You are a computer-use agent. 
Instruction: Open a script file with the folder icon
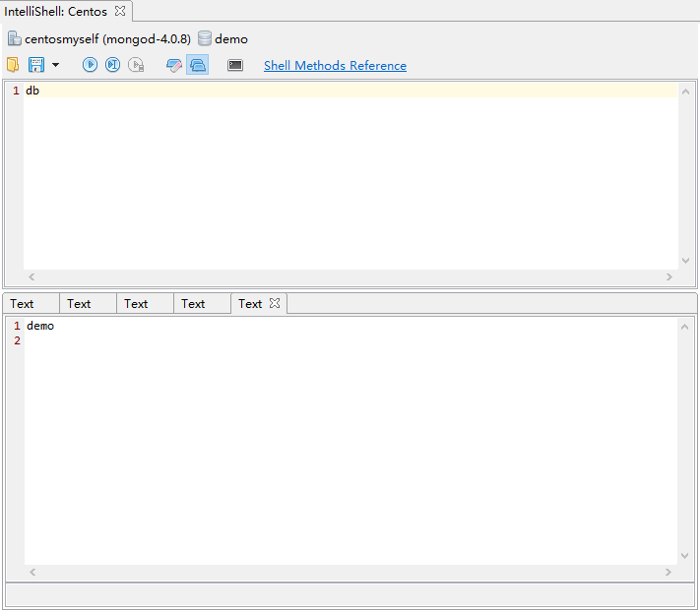click(x=13, y=65)
